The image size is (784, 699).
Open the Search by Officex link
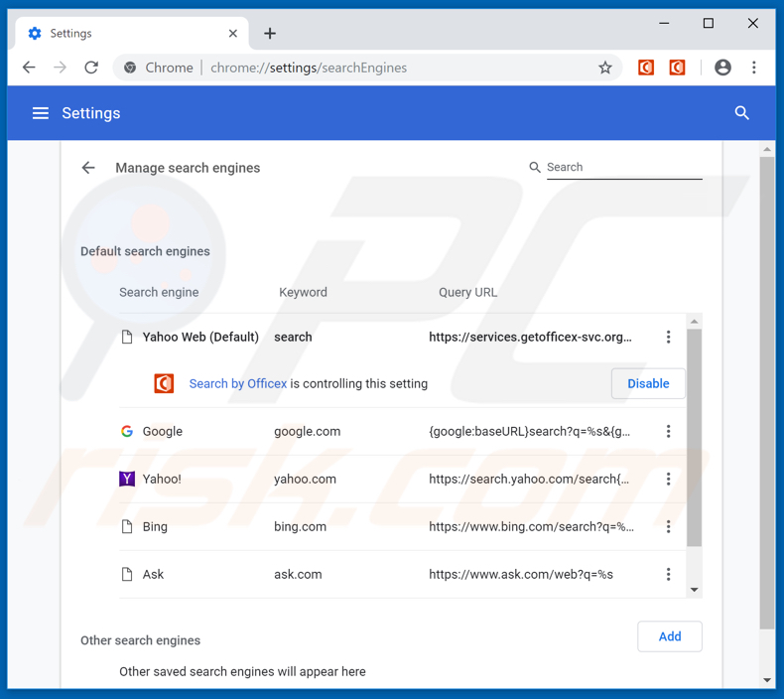(238, 383)
